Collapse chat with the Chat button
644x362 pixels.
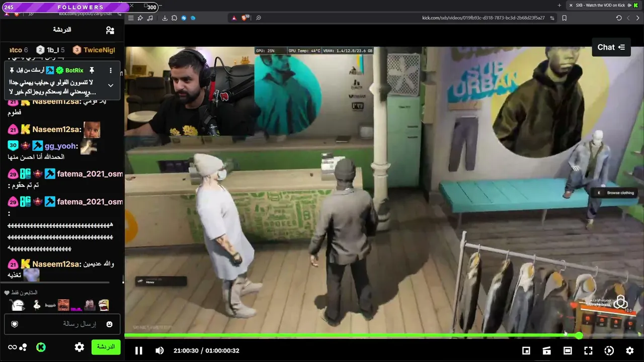(x=611, y=47)
